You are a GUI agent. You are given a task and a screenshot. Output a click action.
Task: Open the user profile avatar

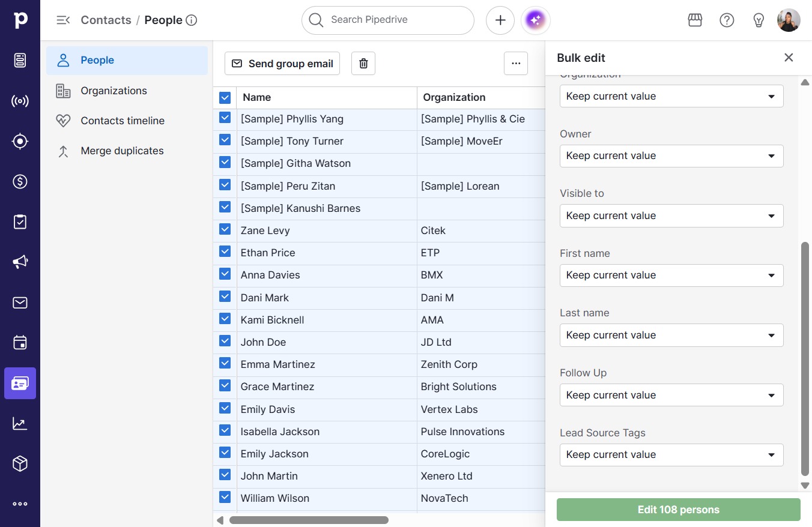[789, 20]
